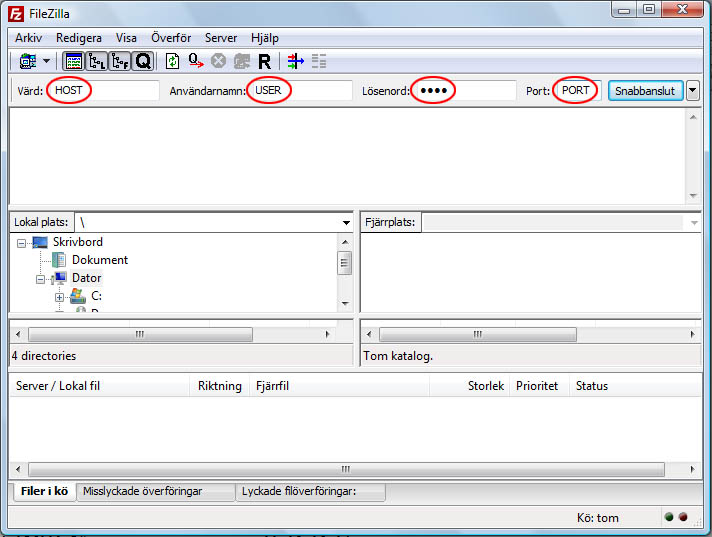Sort queue by Server / Lokal fil column
Image resolution: width=712 pixels, height=537 pixels.
tap(100, 386)
